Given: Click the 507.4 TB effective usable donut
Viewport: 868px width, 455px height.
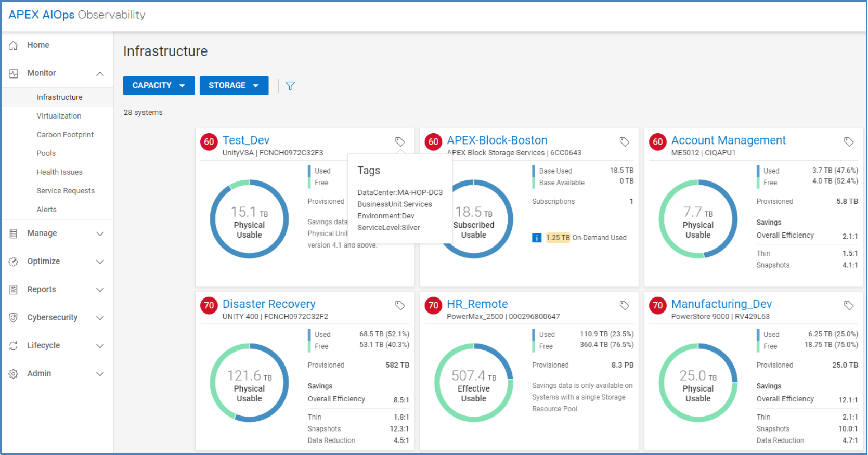Looking at the screenshot, I should click(474, 383).
